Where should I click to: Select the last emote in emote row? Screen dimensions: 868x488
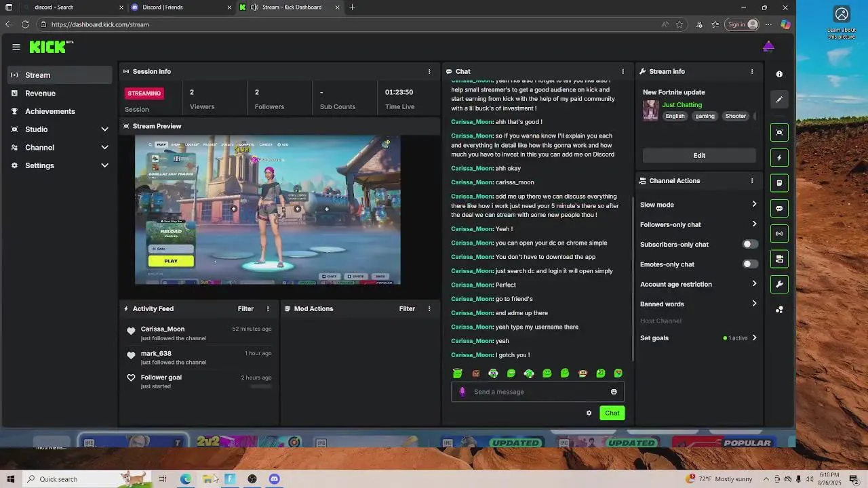[618, 373]
